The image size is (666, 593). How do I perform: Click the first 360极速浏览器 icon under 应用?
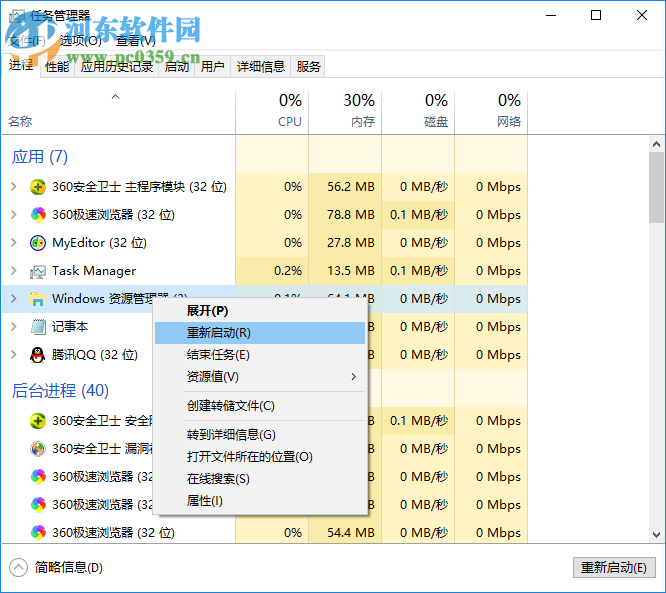[38, 215]
